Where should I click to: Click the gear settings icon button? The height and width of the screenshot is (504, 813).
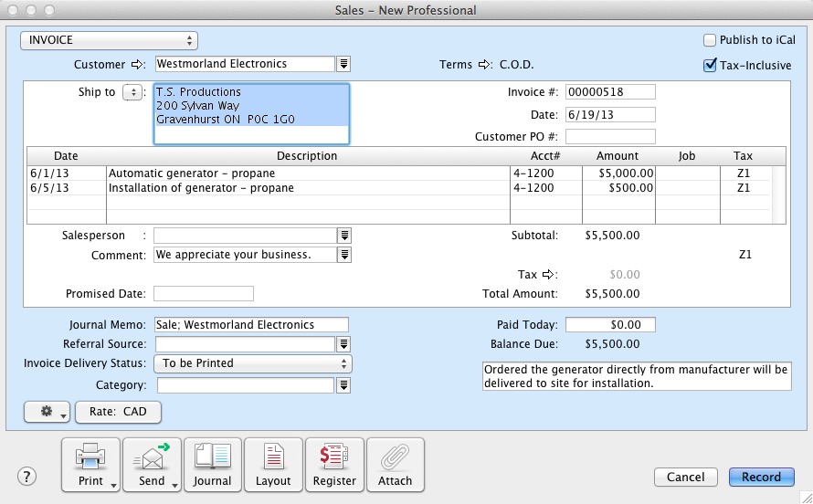[48, 412]
